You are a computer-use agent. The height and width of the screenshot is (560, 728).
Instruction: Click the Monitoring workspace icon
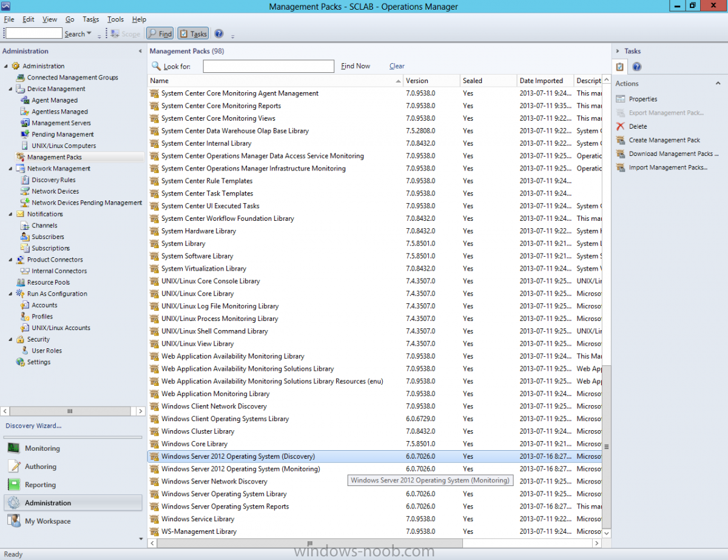click(14, 448)
